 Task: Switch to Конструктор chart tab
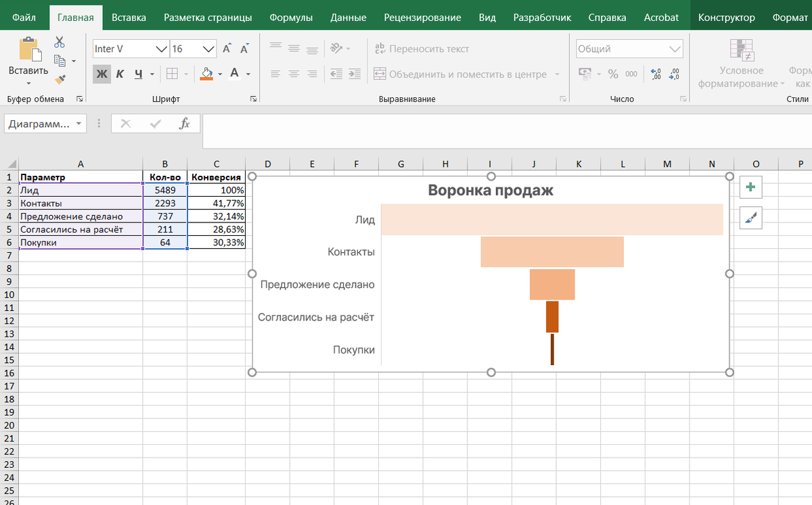[727, 18]
